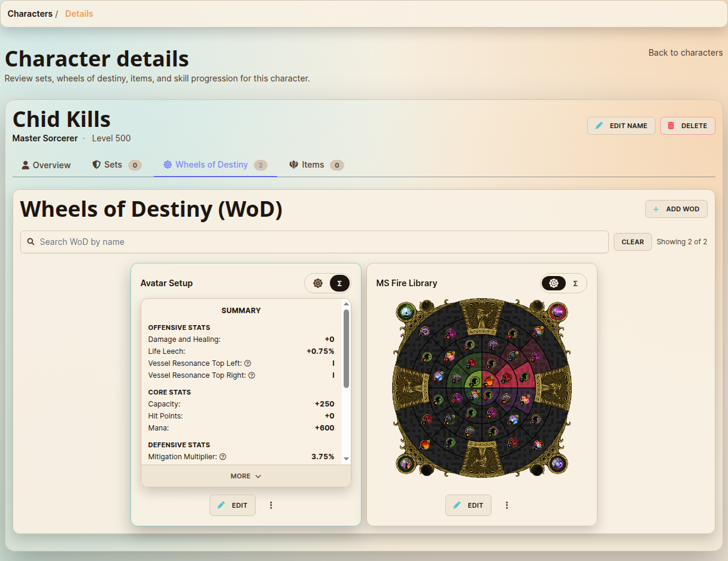Click the Edit Name button
Image resolution: width=728 pixels, height=561 pixels.
(x=621, y=126)
